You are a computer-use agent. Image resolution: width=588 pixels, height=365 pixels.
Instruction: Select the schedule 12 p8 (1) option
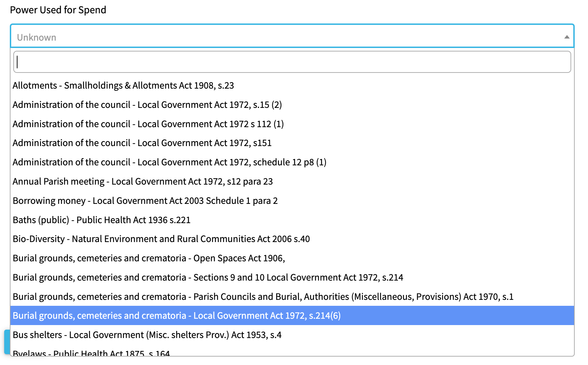point(169,162)
